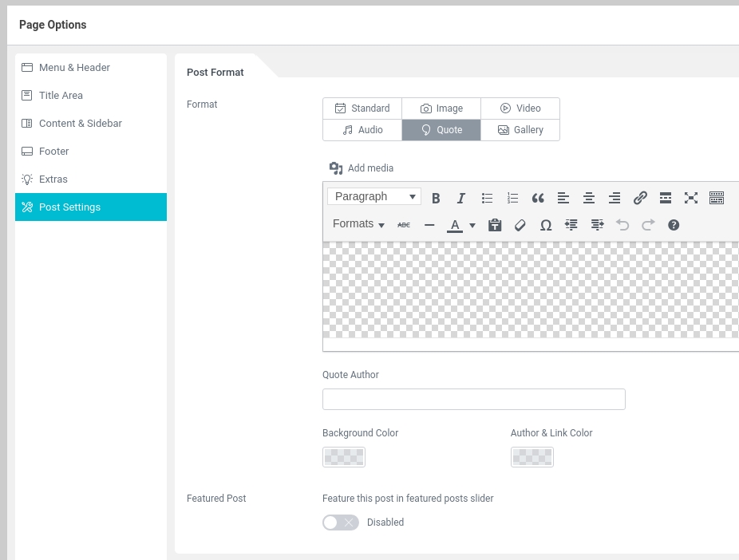
Task: Click the Insert/edit link icon
Action: click(640, 198)
